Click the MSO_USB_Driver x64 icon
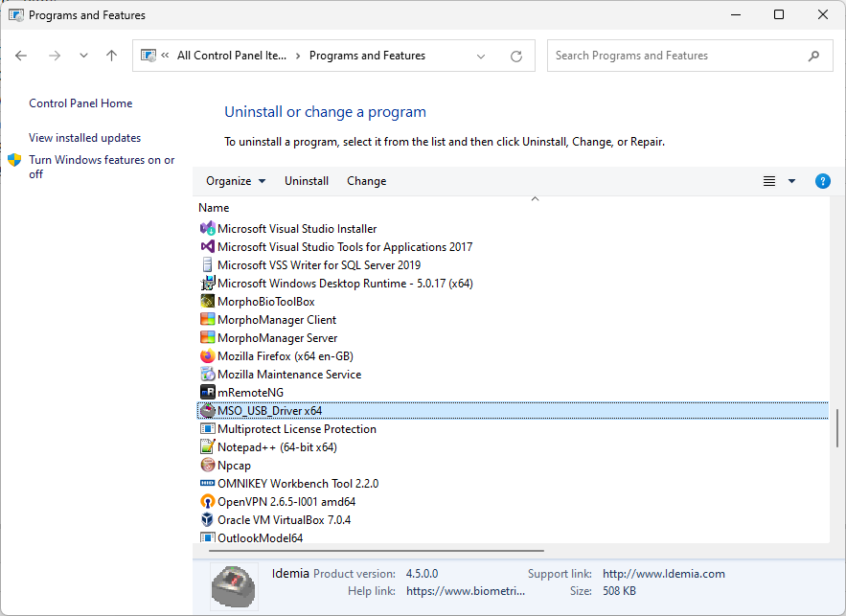Screen dimensions: 846x616 (x=208, y=410)
